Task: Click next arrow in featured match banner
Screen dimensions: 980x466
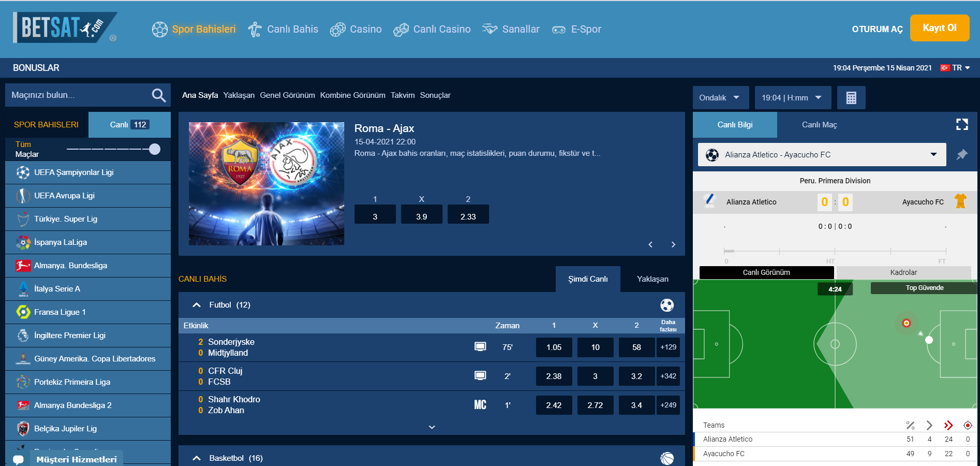Action: click(x=673, y=245)
